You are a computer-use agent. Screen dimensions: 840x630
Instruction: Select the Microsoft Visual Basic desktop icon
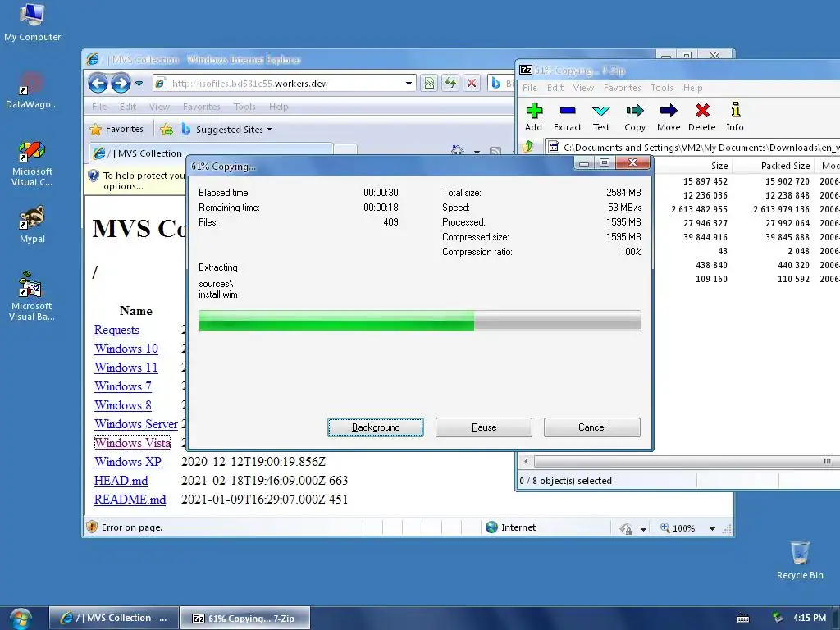(32, 295)
